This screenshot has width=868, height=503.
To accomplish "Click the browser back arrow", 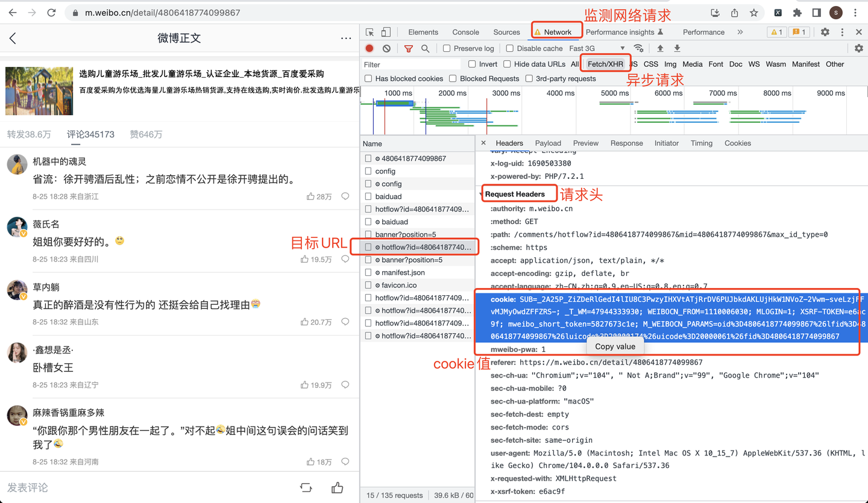I will click(x=13, y=13).
